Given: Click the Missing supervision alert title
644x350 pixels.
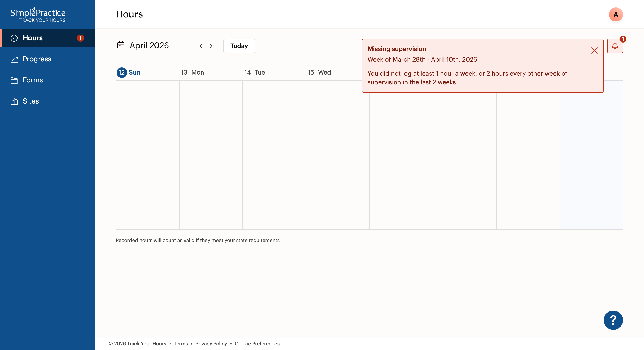Looking at the screenshot, I should tap(397, 49).
